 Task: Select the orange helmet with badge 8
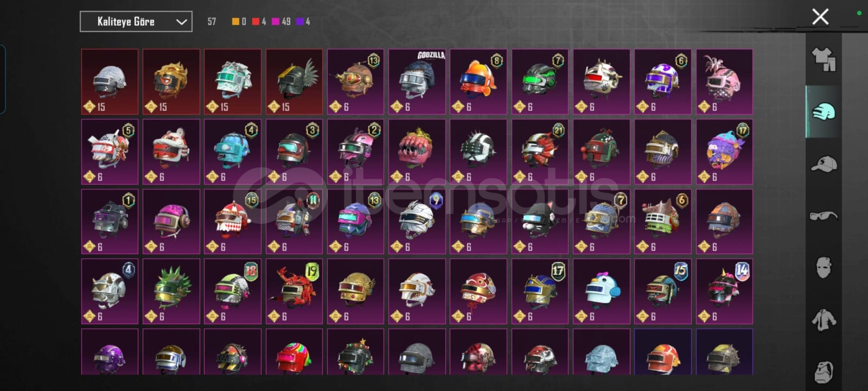(x=478, y=81)
